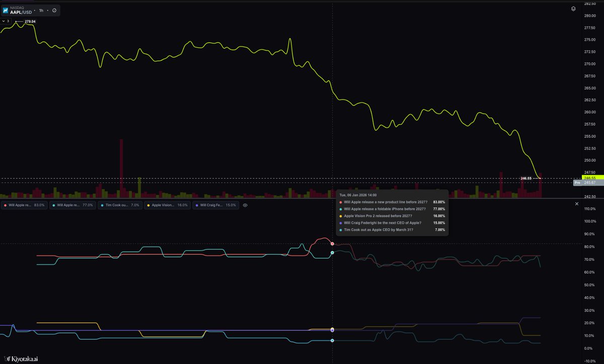This screenshot has height=364, width=604.
Task: Click the Kiyotaka.ai logo link
Action: [x=21, y=358]
